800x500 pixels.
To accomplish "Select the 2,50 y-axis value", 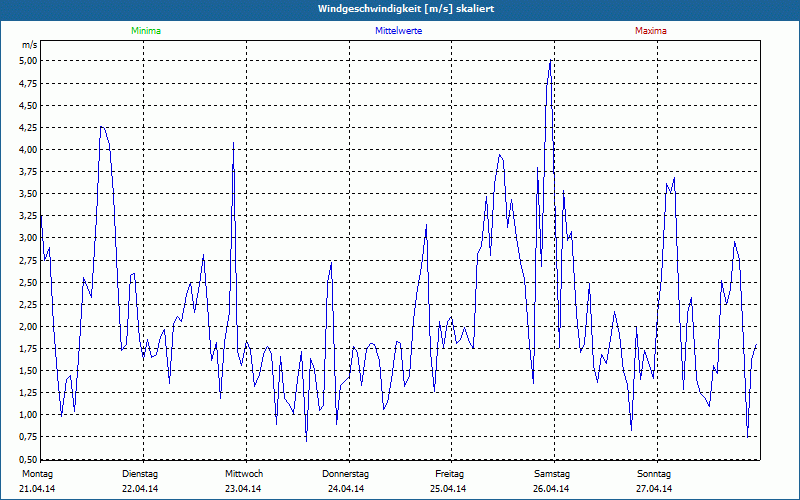I will [x=29, y=282].
